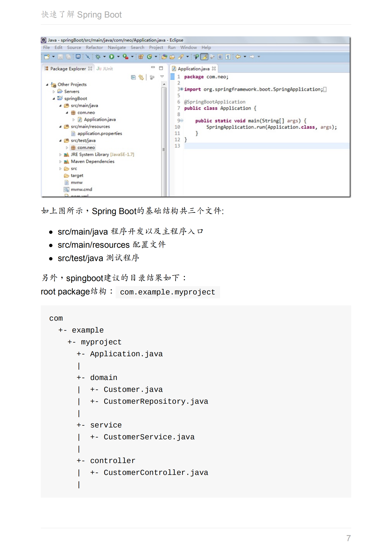Expand the Servers tree node

coord(54,92)
